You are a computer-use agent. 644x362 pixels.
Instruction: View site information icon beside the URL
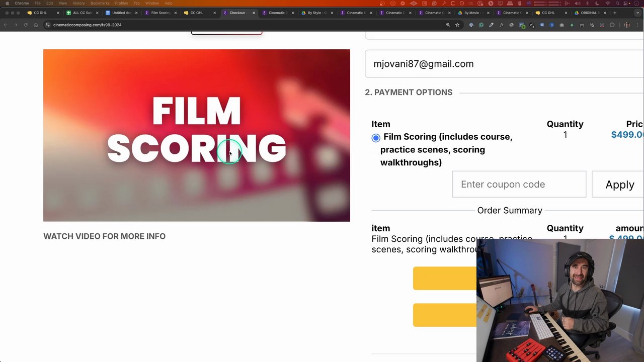pos(47,25)
